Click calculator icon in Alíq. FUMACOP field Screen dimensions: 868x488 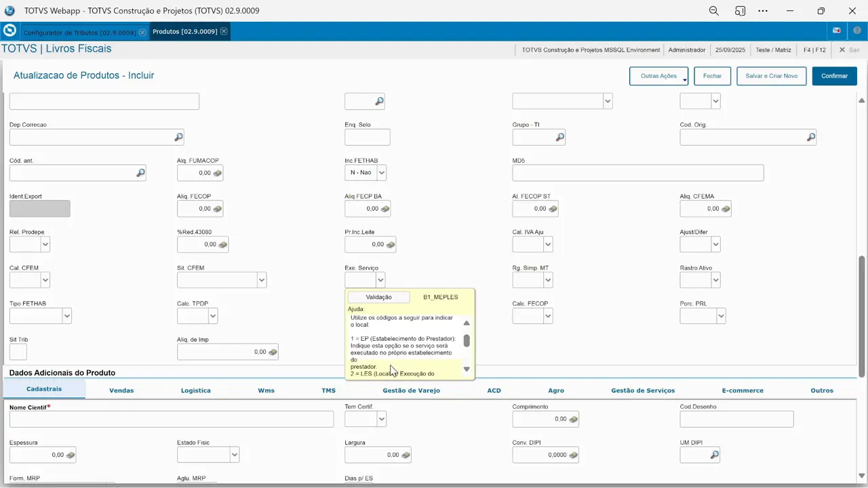(x=217, y=174)
